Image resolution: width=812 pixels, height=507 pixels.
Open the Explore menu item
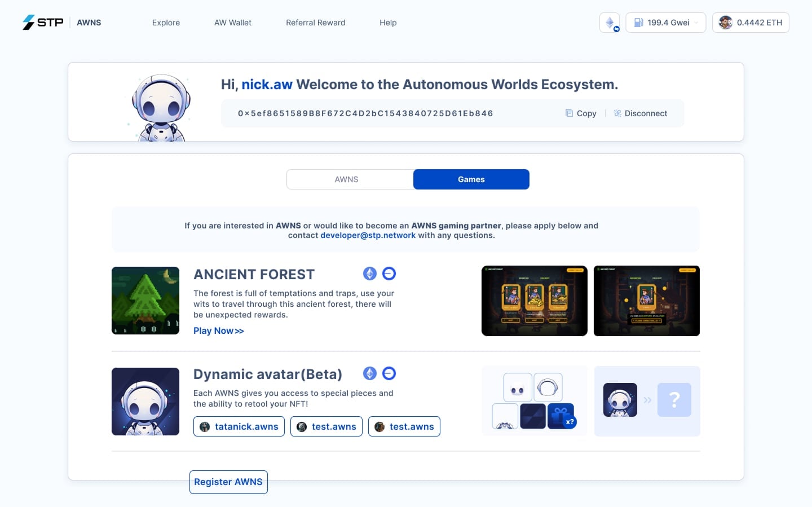[x=166, y=23]
